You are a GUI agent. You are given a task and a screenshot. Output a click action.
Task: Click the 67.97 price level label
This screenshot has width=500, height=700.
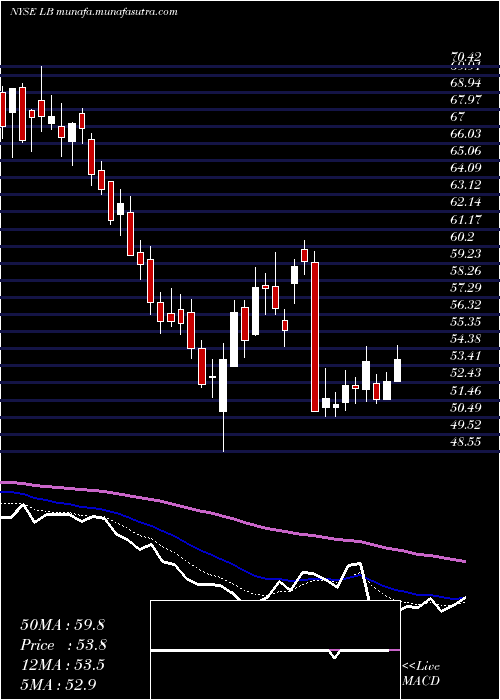466,100
